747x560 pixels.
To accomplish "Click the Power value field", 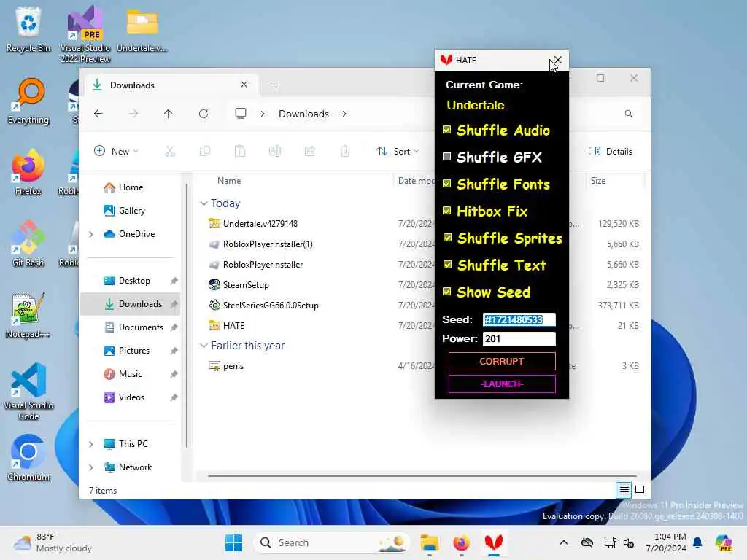I will tap(519, 338).
